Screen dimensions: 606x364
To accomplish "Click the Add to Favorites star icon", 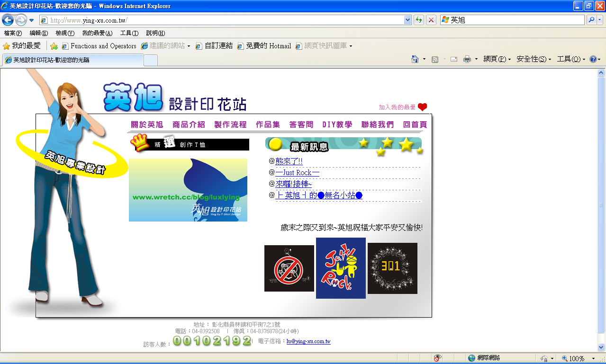I will pyautogui.click(x=54, y=46).
